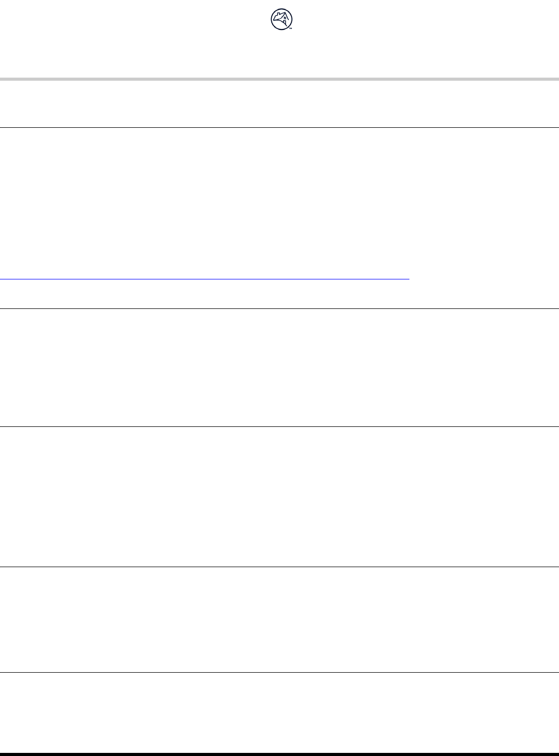Screen dimensions: 559x756
Task: Click the tiny TM mark beside the logo
Action: (291, 28)
